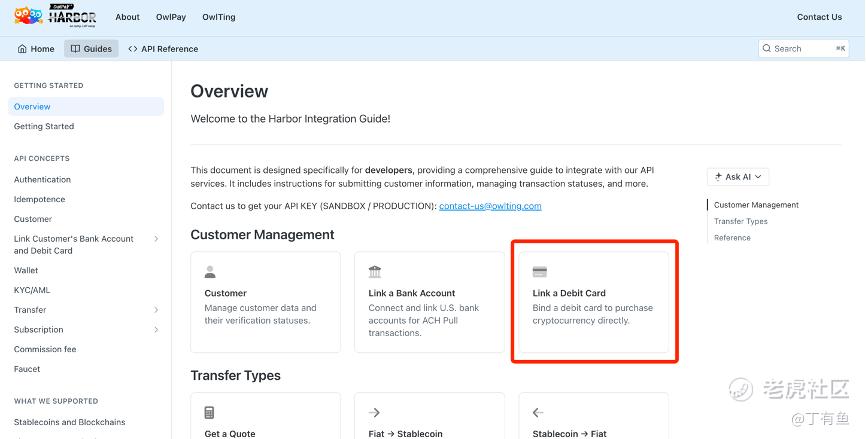Viewport: 866px width, 439px height.
Task: Select Overview in the sidebar
Action: pyautogui.click(x=86, y=107)
